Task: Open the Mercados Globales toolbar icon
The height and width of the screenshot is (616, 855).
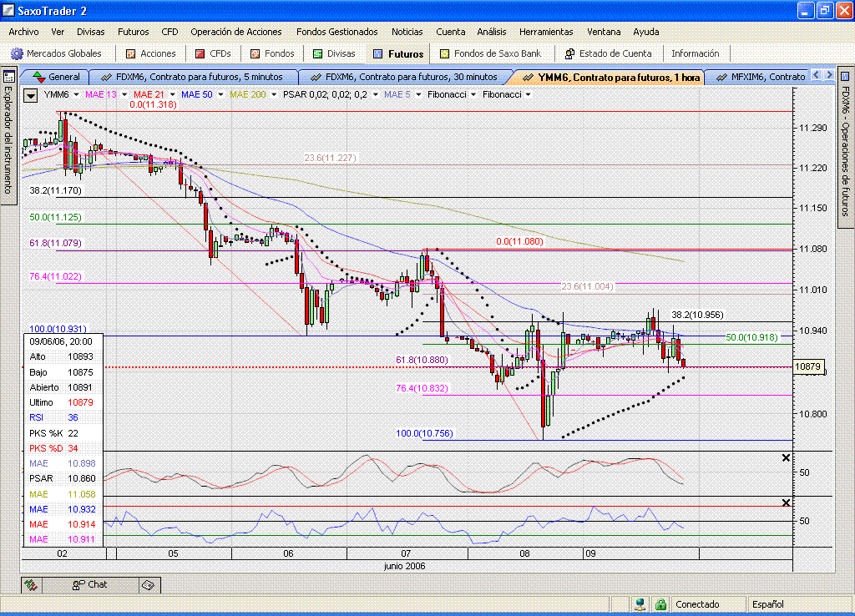Action: 17,53
